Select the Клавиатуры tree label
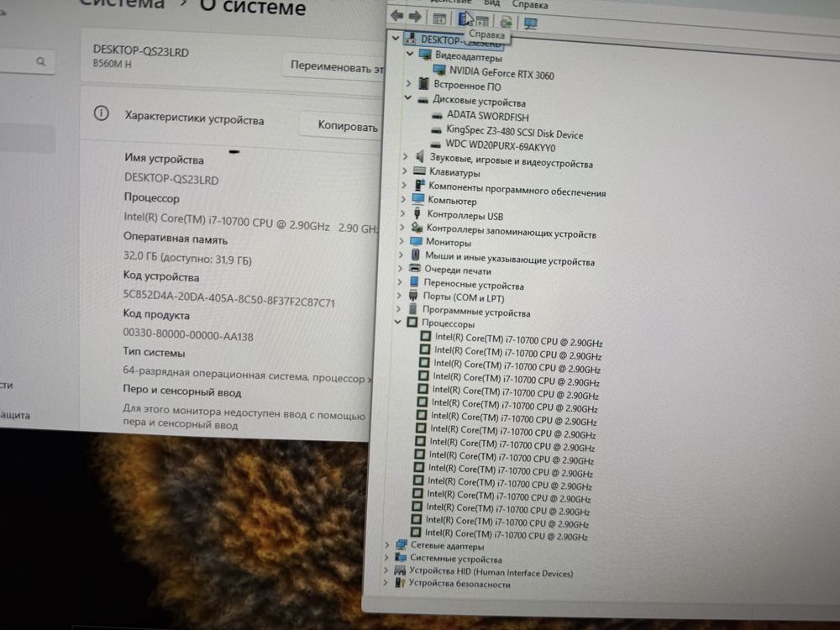Screen dimensions: 840x630 pos(454,172)
